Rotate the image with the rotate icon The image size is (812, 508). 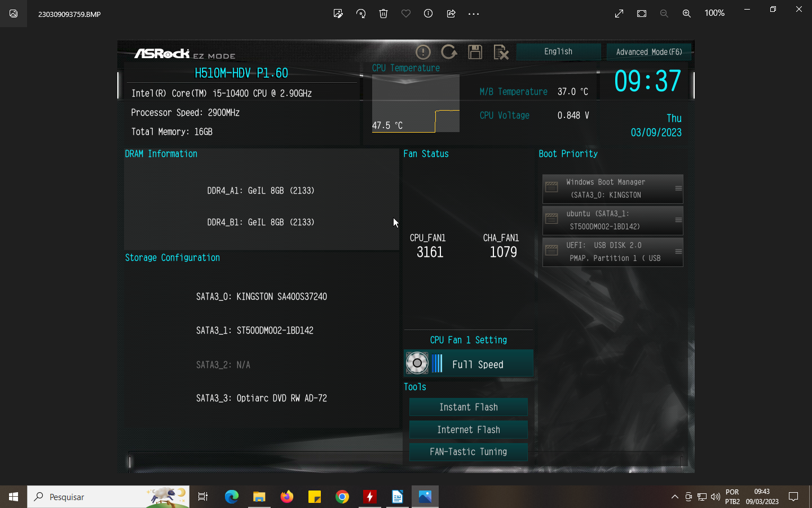tap(361, 14)
